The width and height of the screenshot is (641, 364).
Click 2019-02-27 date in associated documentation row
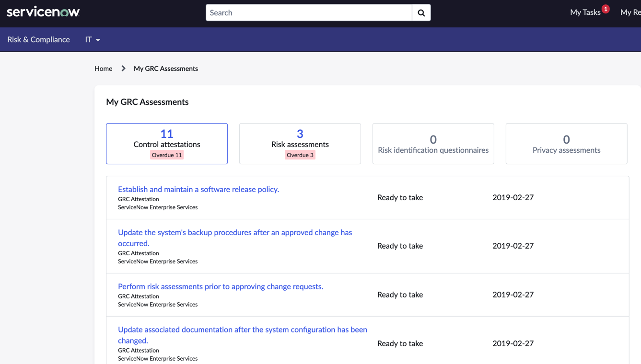point(513,343)
